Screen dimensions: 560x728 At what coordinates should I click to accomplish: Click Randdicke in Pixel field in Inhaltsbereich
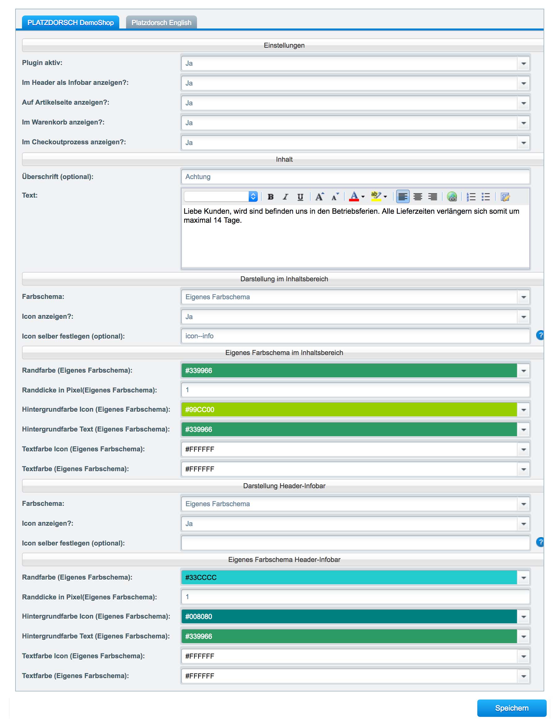pos(356,390)
